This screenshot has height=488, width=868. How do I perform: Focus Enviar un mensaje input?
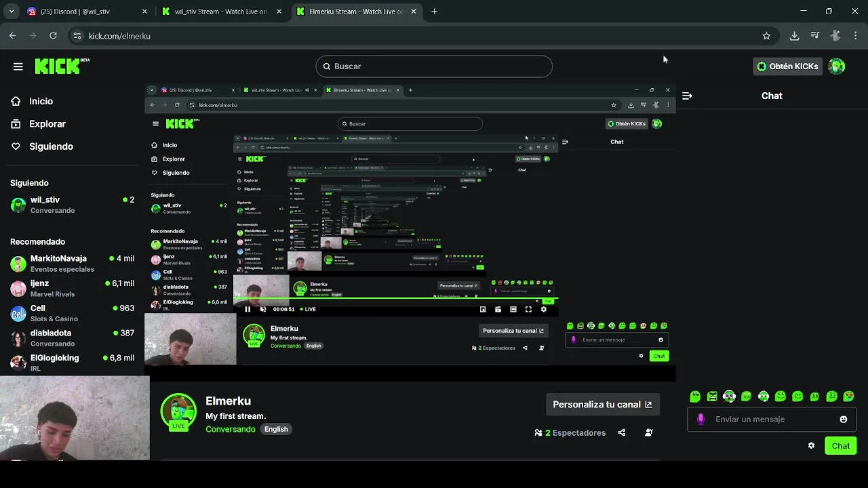[772, 419]
